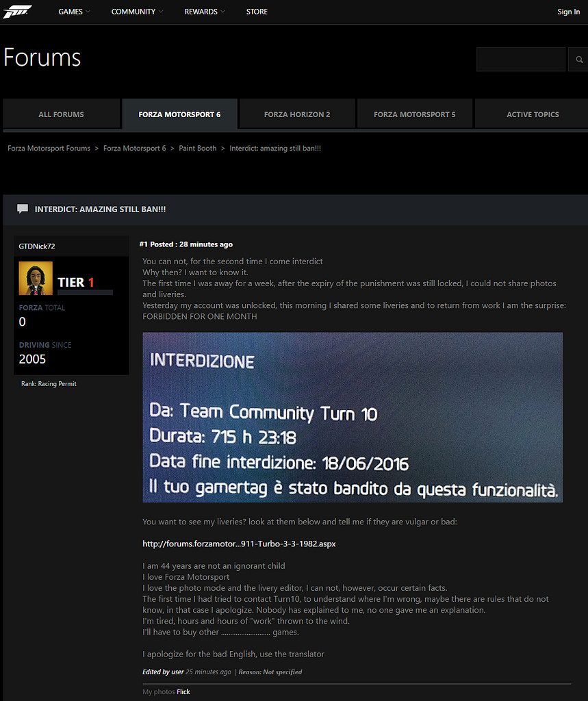Click the Sign In link
588x701 pixels.
[x=568, y=12]
